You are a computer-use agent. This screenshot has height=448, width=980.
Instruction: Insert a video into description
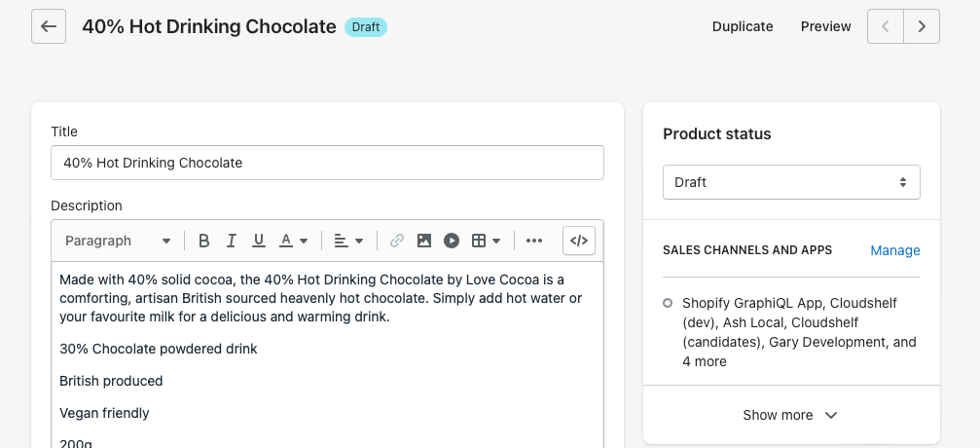452,241
